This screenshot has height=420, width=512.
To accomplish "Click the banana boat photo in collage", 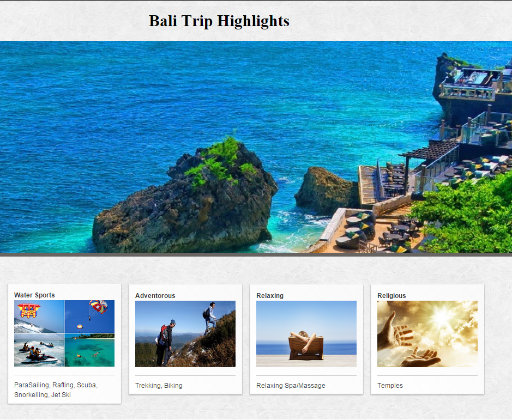I will click(x=39, y=316).
